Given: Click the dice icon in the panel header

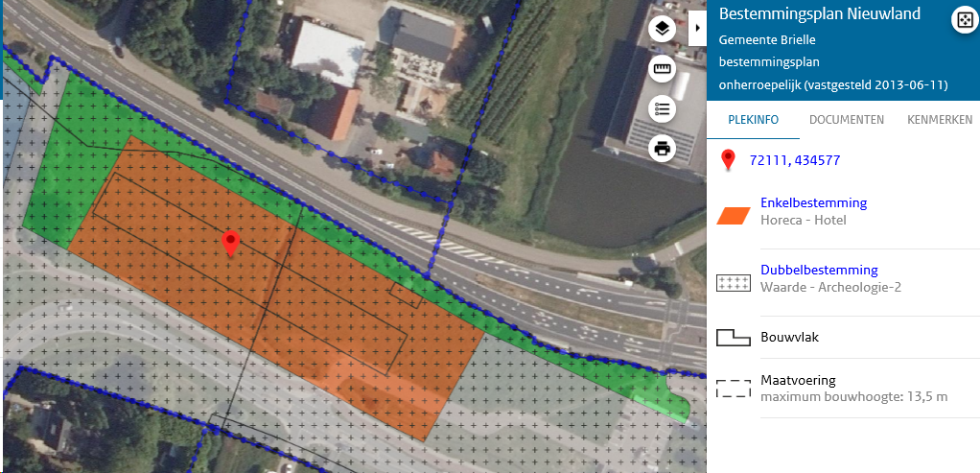Looking at the screenshot, I should click(x=963, y=20).
